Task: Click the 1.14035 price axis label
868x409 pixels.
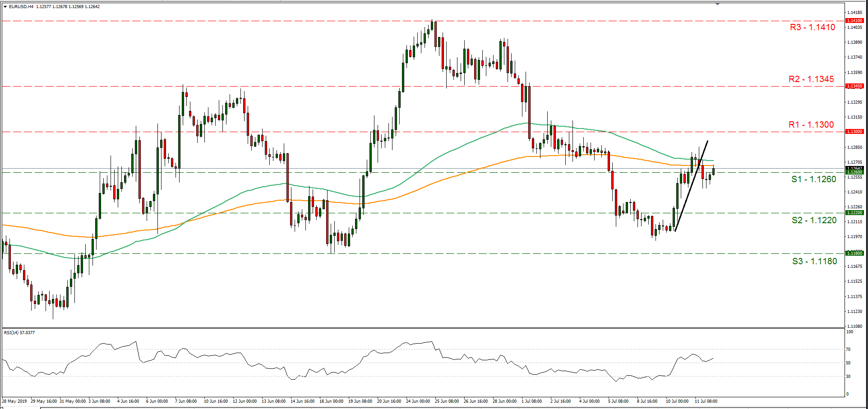Action: tap(855, 28)
